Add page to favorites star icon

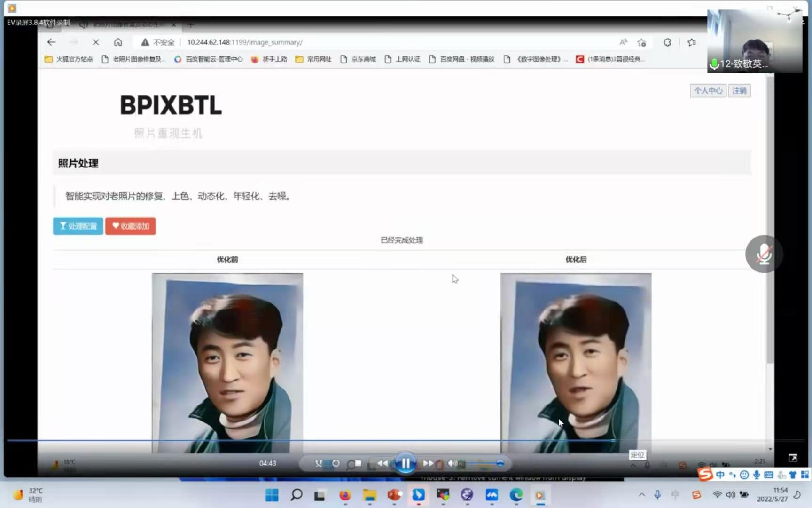point(641,42)
